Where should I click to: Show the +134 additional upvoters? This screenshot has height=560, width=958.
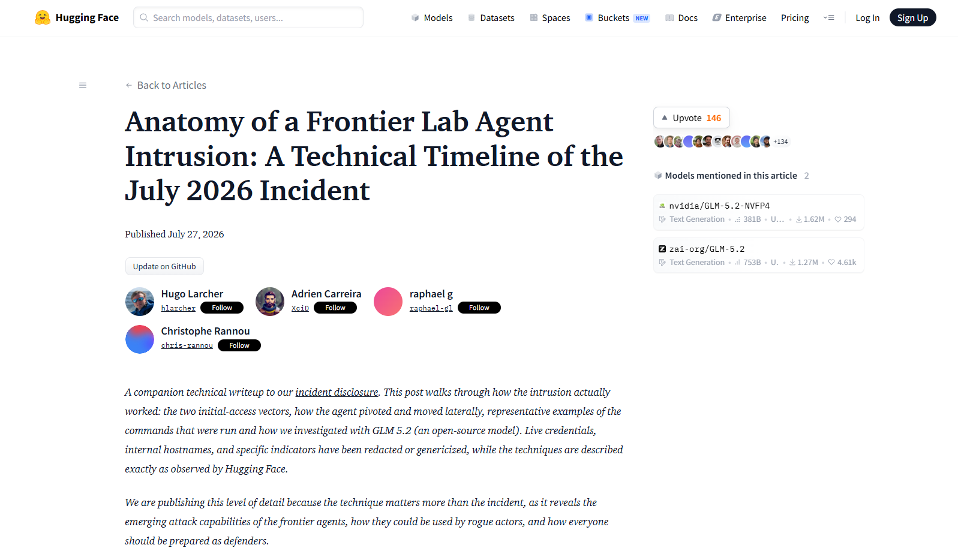tap(780, 141)
